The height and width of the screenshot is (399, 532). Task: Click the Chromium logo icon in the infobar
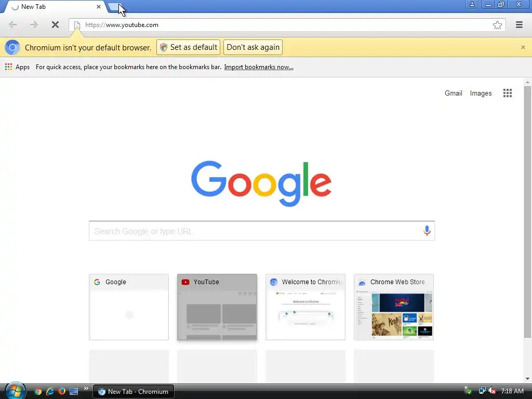point(12,47)
